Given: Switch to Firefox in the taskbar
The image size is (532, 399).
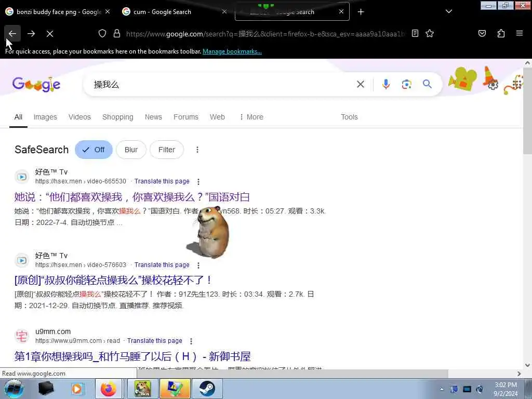Looking at the screenshot, I should pos(109,389).
